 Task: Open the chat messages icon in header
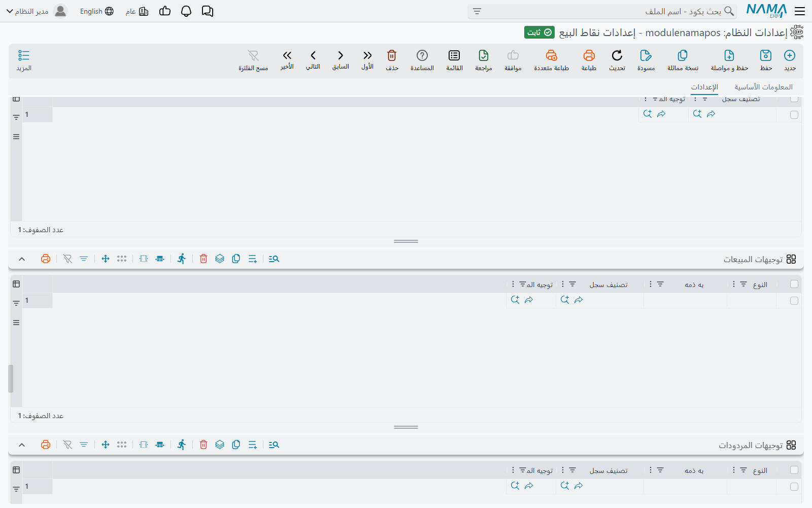(208, 11)
